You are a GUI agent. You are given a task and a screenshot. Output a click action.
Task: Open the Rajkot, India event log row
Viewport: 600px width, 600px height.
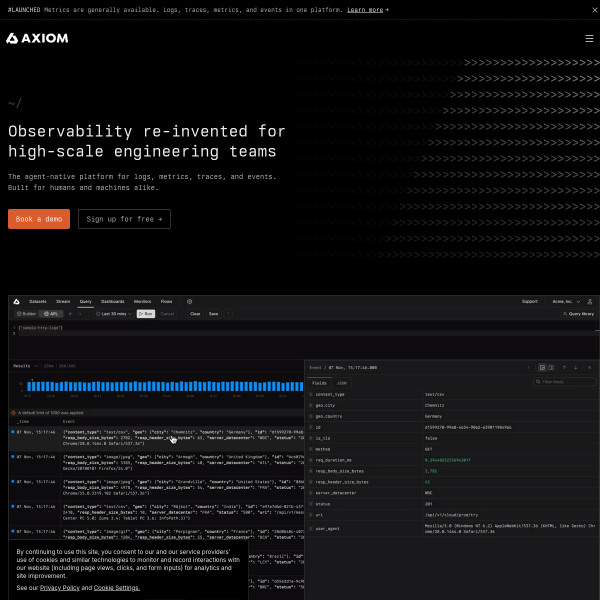(157, 512)
